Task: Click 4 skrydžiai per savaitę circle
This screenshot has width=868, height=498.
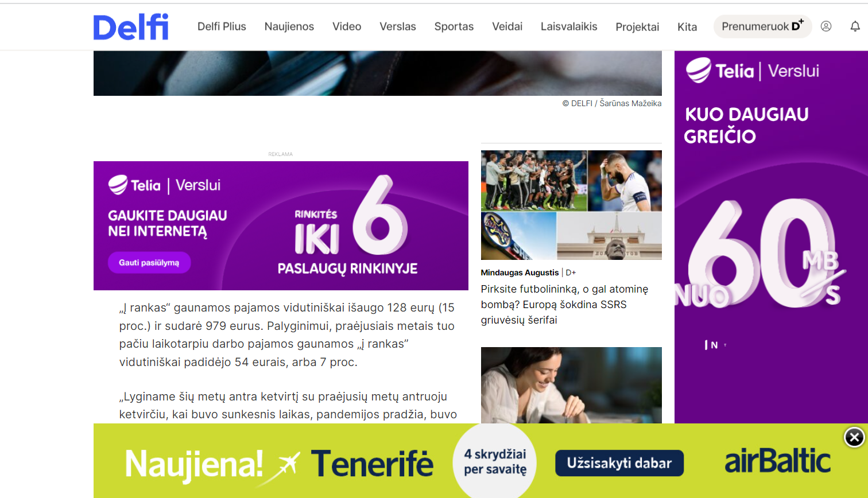Action: tap(495, 461)
